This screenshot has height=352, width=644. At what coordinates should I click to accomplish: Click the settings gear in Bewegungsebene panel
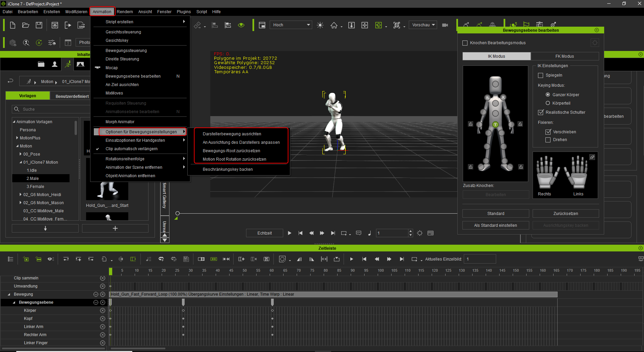click(x=595, y=43)
